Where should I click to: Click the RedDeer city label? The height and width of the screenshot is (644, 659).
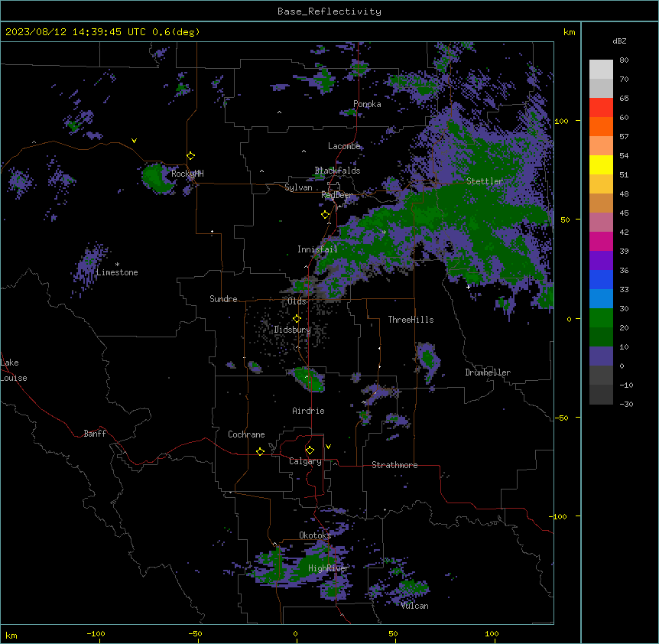[x=336, y=195]
